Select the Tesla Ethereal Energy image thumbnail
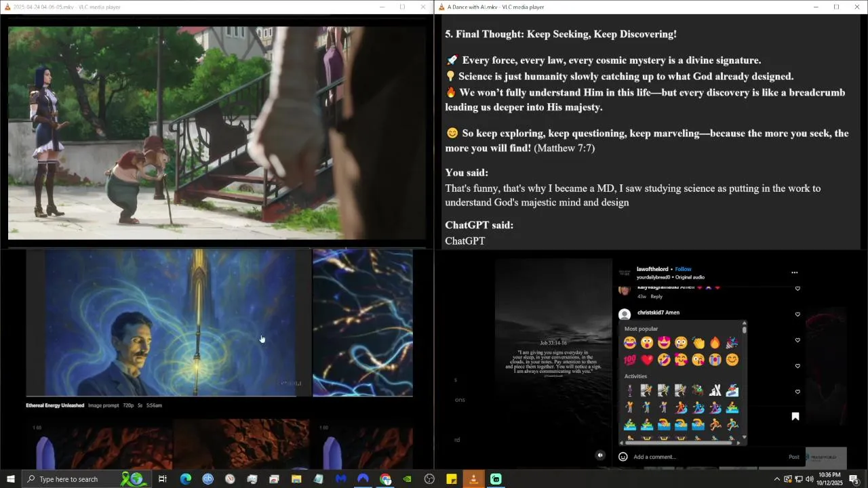This screenshot has height=488, width=868. pyautogui.click(x=168, y=323)
